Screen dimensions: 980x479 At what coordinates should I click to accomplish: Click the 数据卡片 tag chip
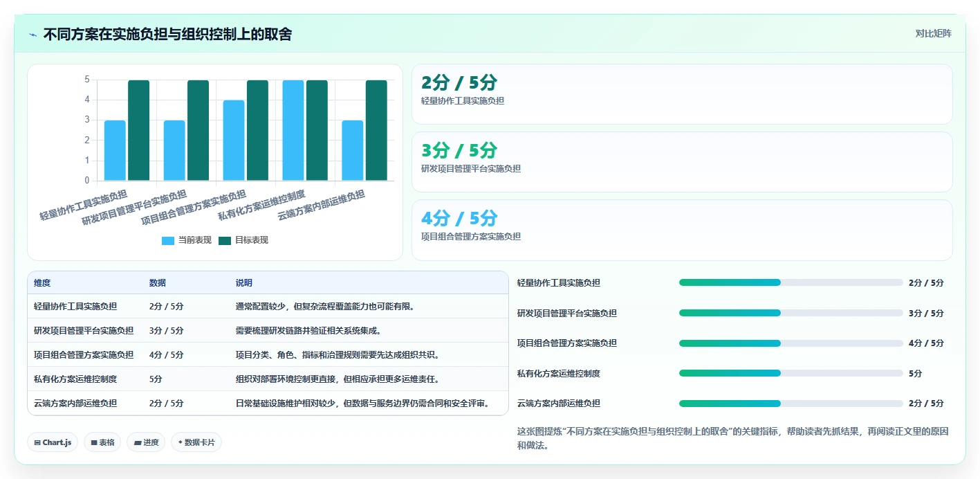coord(196,442)
